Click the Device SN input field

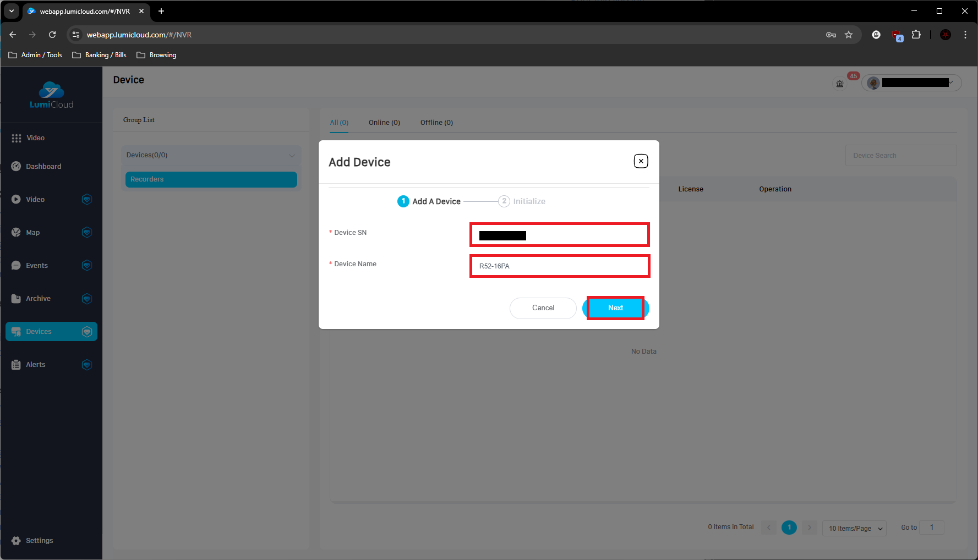tap(559, 235)
